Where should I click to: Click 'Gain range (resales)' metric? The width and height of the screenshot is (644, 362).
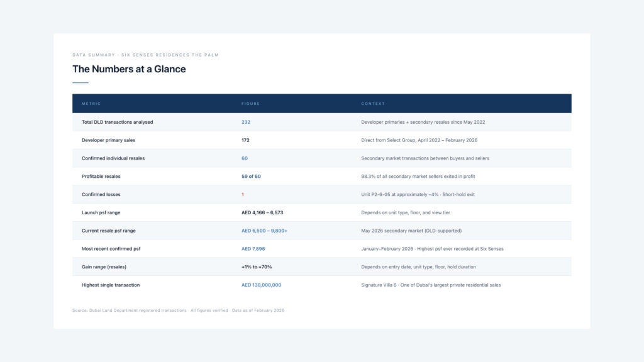pyautogui.click(x=104, y=266)
